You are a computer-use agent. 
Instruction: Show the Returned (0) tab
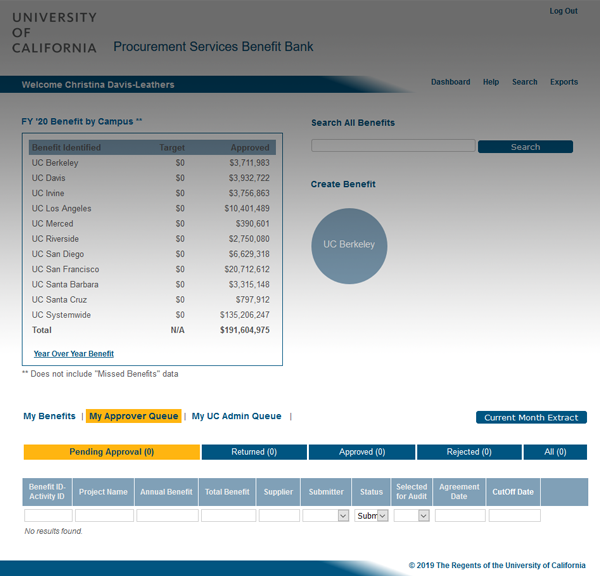click(x=254, y=452)
